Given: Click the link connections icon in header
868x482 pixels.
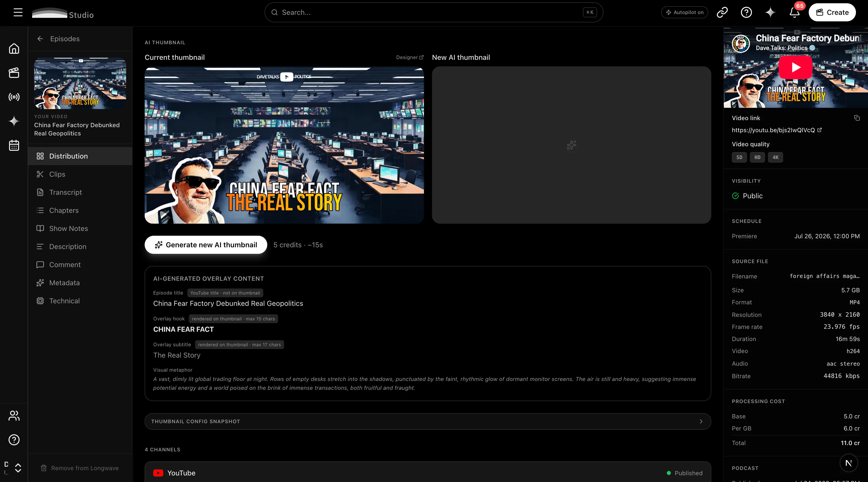Looking at the screenshot, I should (722, 13).
